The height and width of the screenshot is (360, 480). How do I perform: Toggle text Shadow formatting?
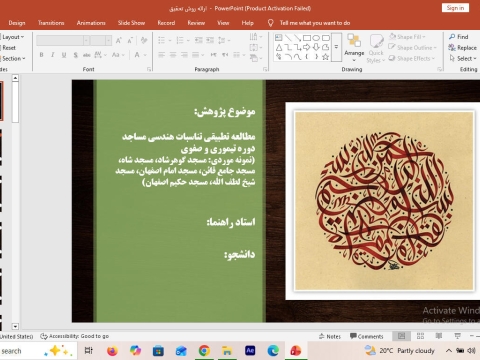pos(76,55)
